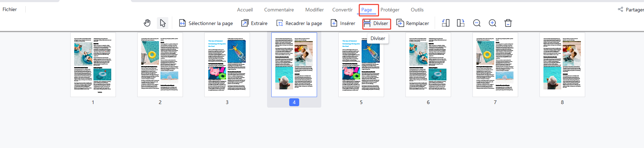Switch to the Modifier tab
The height and width of the screenshot is (148, 644).
(x=315, y=10)
